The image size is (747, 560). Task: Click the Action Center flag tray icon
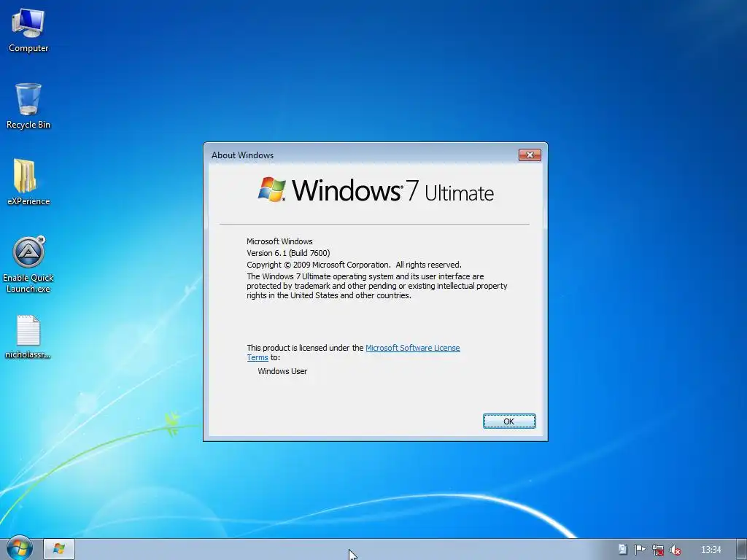pos(640,550)
